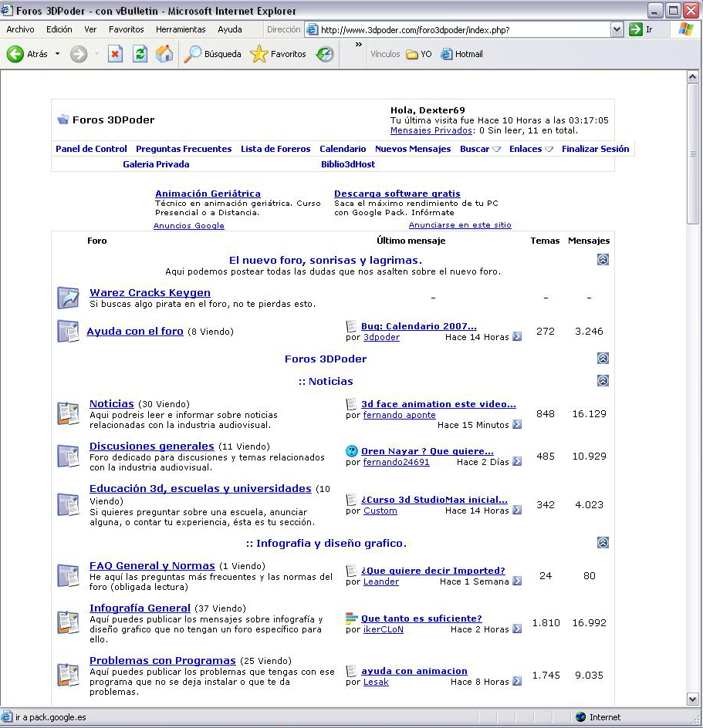Open the Herramientas menu
703x728 pixels.
coord(181,29)
